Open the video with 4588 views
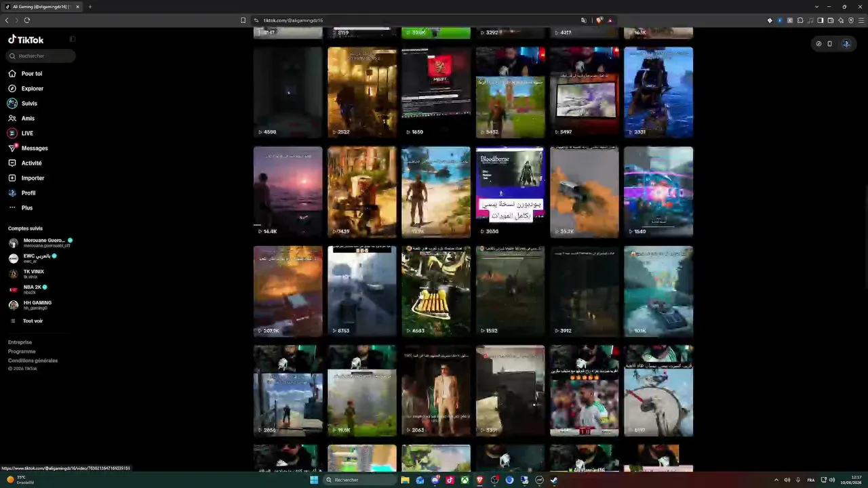 tap(288, 92)
